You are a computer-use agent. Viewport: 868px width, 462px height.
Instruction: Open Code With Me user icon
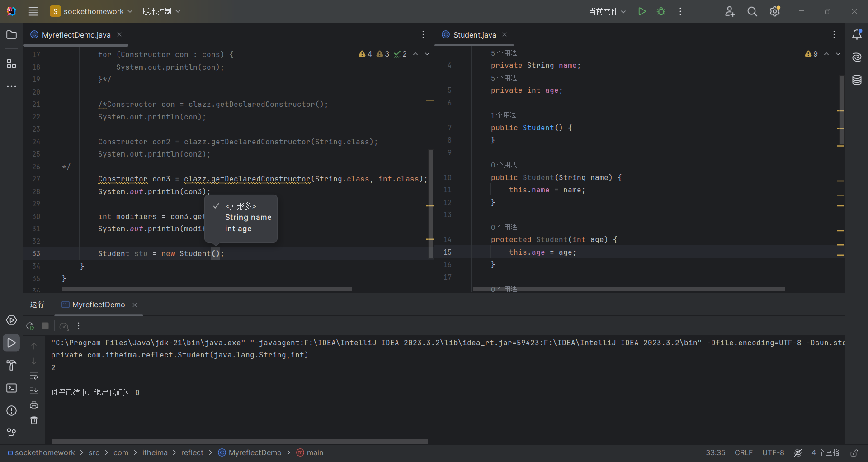click(x=730, y=11)
